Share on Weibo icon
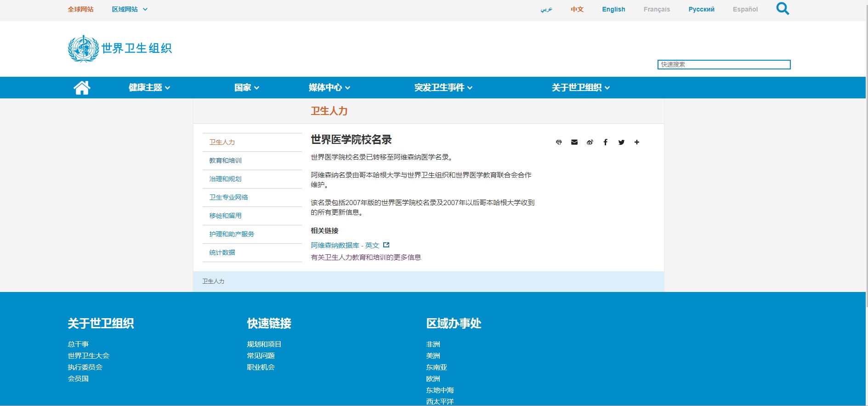868x406 pixels. (x=590, y=142)
